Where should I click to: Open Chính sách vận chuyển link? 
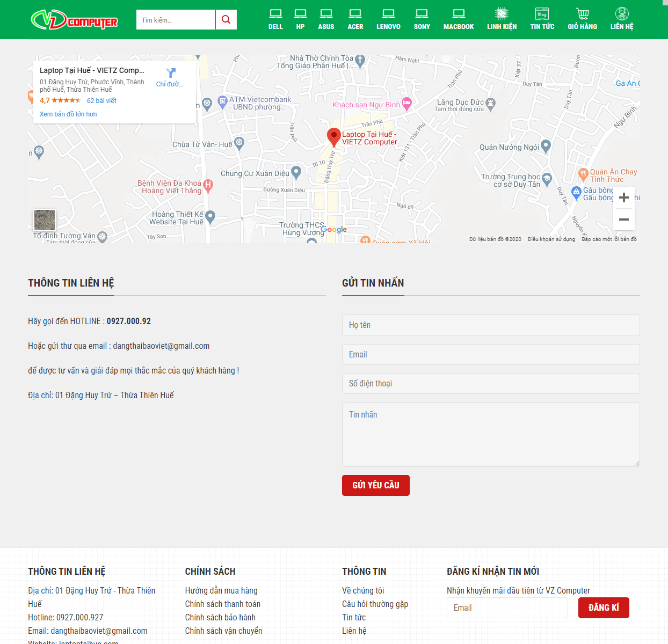(x=224, y=631)
